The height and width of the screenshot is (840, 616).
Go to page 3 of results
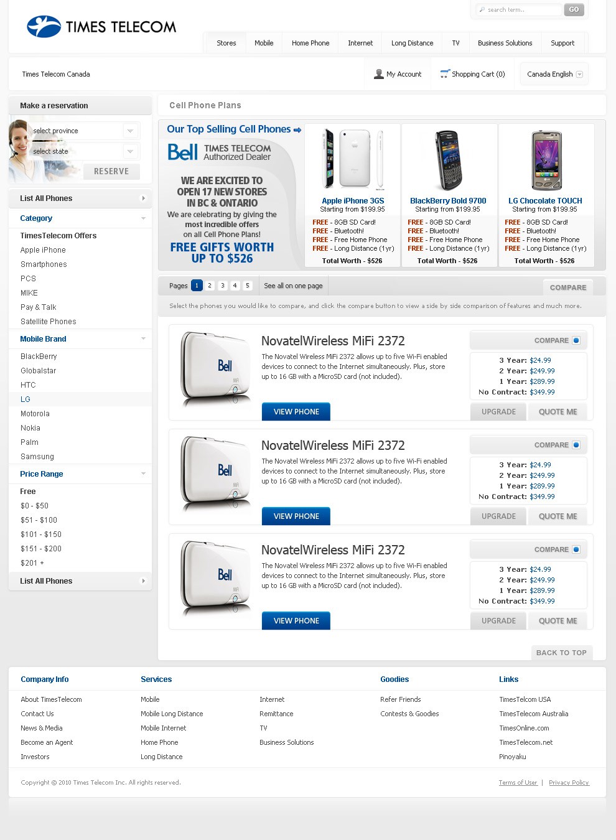pyautogui.click(x=222, y=286)
